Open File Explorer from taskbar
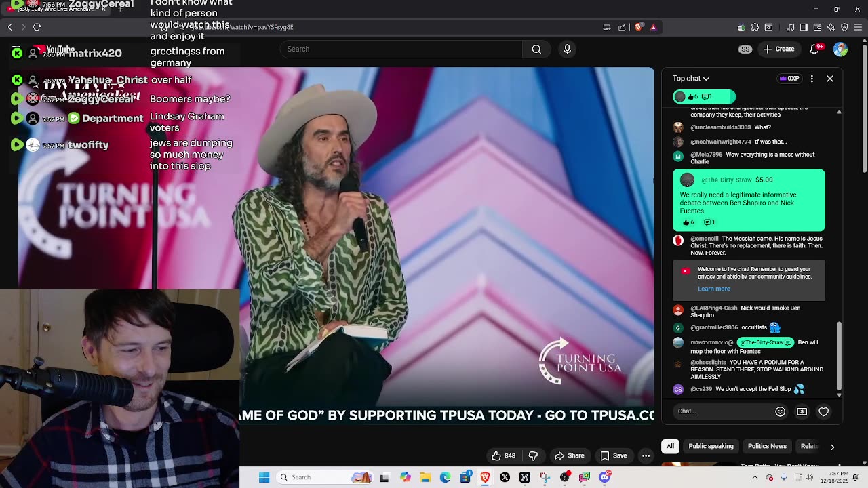Viewport: 868px width, 488px height. 425,477
